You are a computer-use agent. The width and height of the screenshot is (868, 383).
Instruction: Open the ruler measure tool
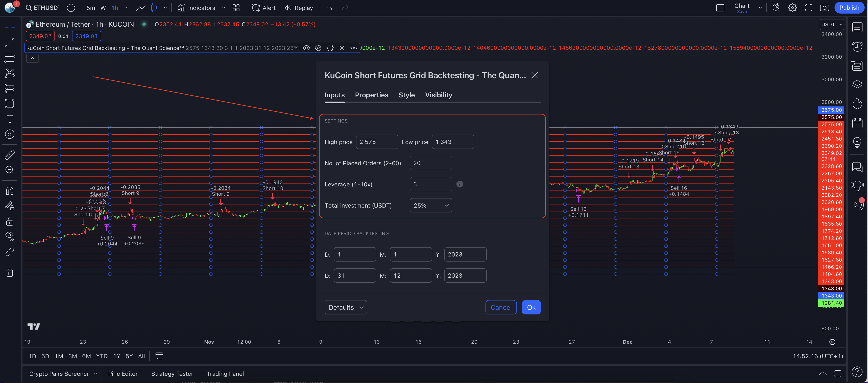(10, 154)
